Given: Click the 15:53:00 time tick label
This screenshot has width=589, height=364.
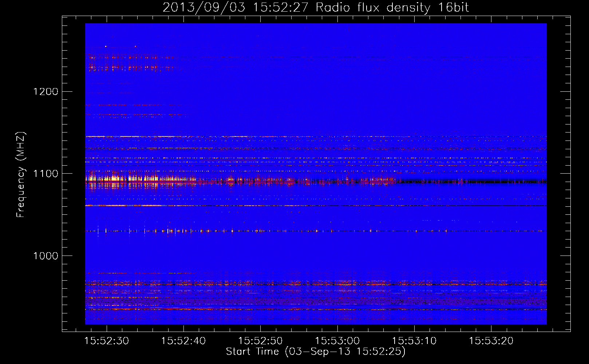Looking at the screenshot, I should 337,341.
